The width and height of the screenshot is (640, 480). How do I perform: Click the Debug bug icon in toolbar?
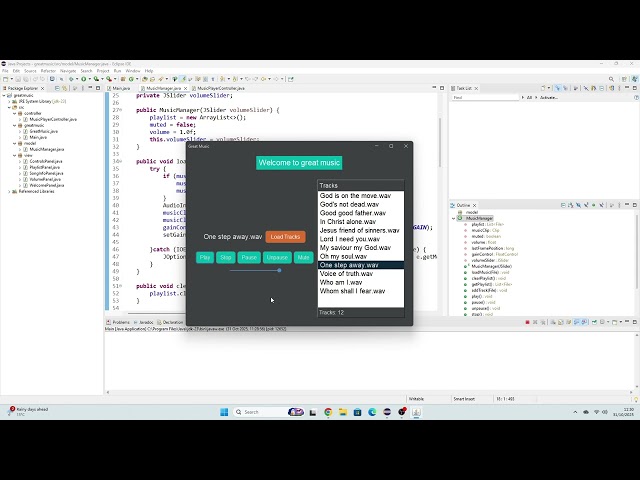[71, 79]
